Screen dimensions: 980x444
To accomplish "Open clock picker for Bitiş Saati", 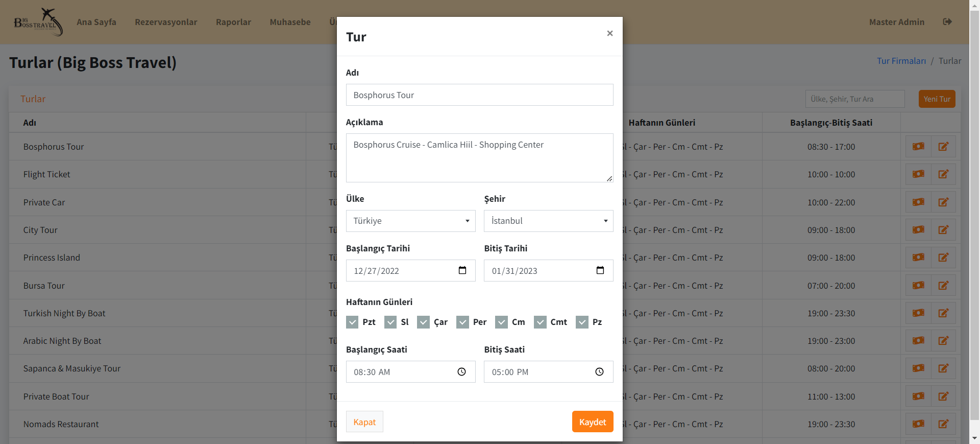I will 599,372.
